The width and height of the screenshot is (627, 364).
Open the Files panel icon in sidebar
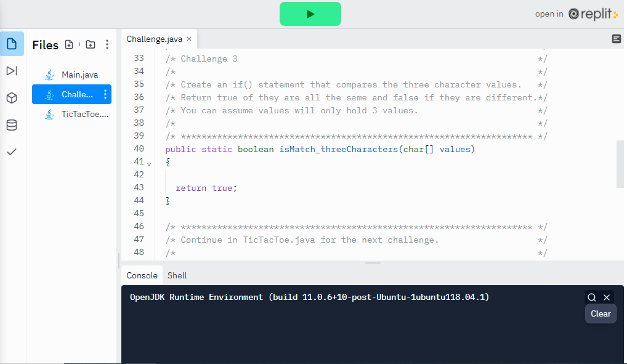pos(11,44)
